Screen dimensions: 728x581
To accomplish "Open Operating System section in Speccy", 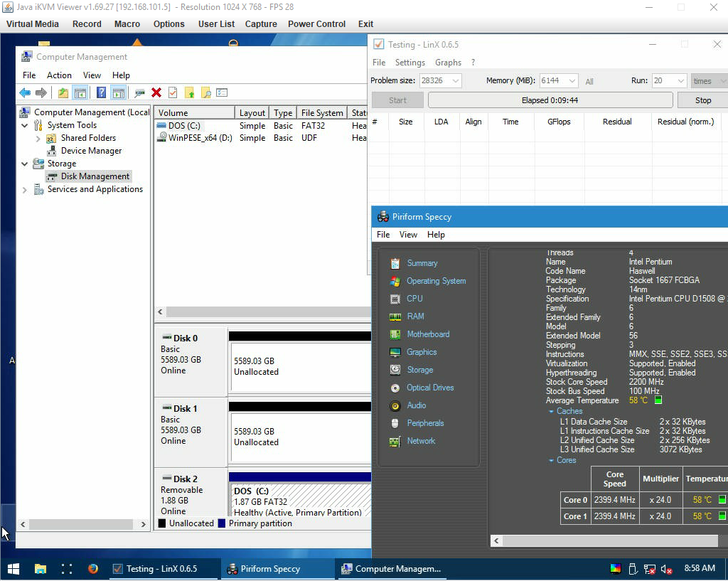I will [436, 281].
